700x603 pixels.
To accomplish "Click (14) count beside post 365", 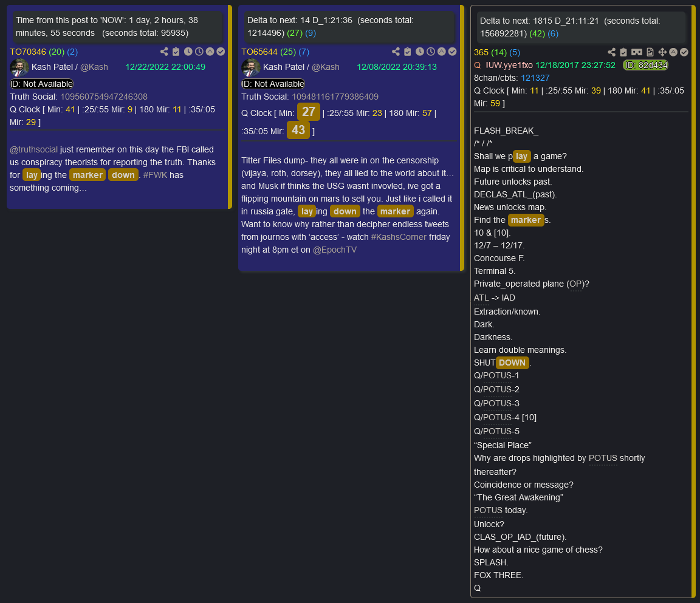I will (499, 52).
